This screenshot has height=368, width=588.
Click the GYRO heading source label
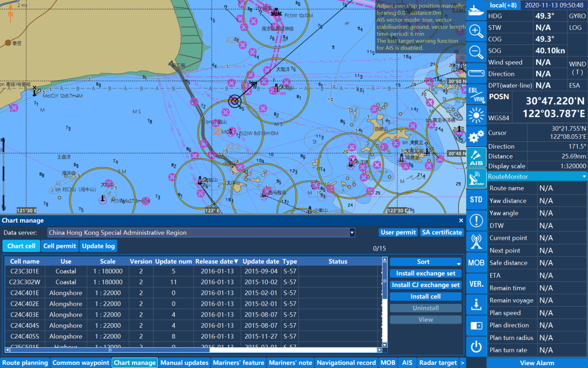[577, 16]
